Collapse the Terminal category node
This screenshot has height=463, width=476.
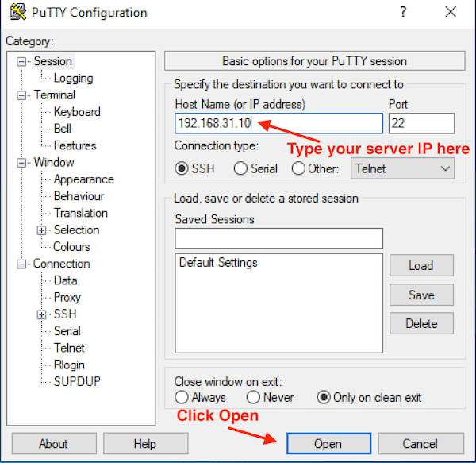21,95
